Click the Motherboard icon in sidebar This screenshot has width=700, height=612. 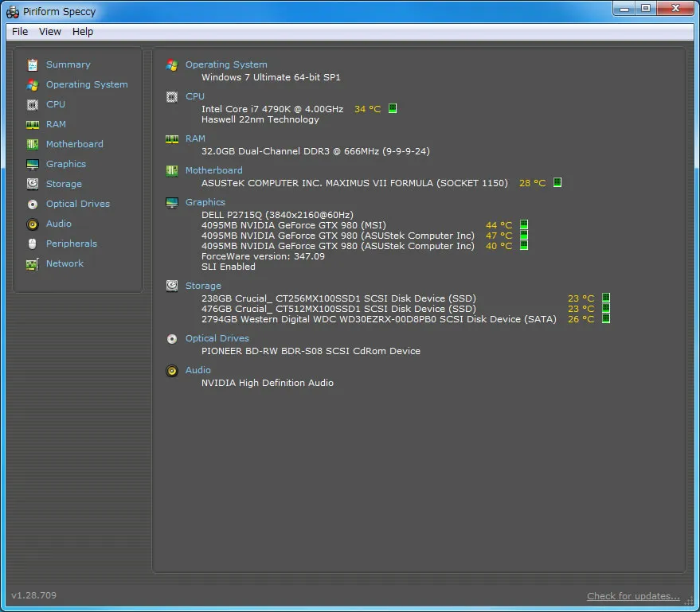[x=32, y=144]
